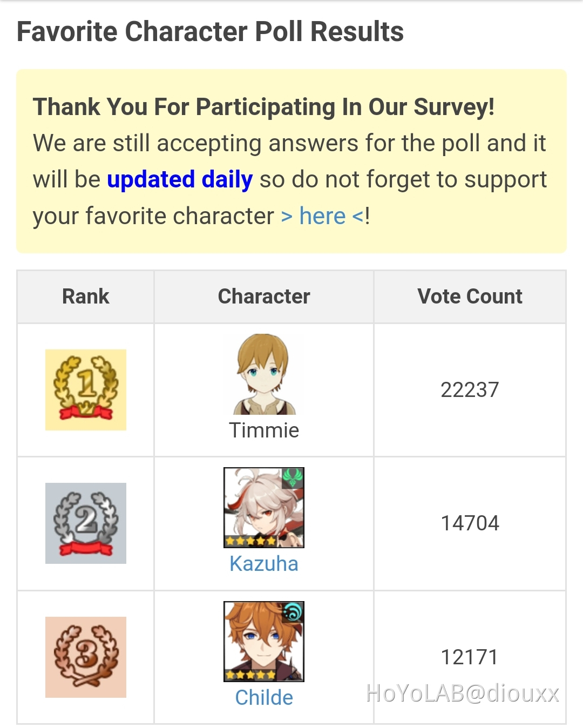This screenshot has height=728, width=583.
Task: Open Childe's character portrait
Action: tap(263, 640)
